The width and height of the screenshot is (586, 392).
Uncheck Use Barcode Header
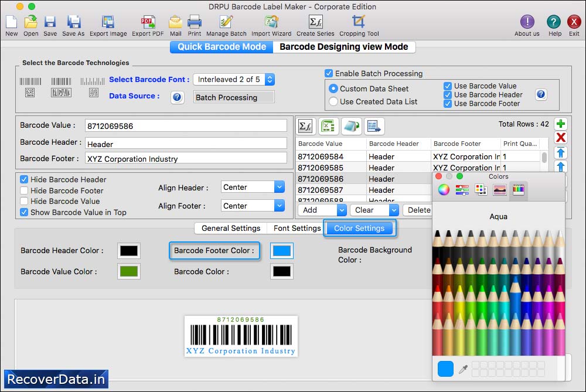tap(448, 95)
